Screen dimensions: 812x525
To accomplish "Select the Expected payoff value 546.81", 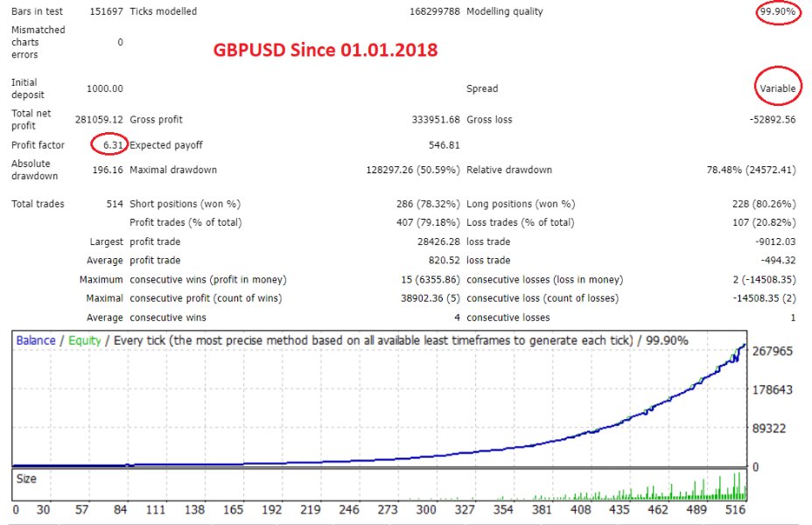I will (x=444, y=145).
